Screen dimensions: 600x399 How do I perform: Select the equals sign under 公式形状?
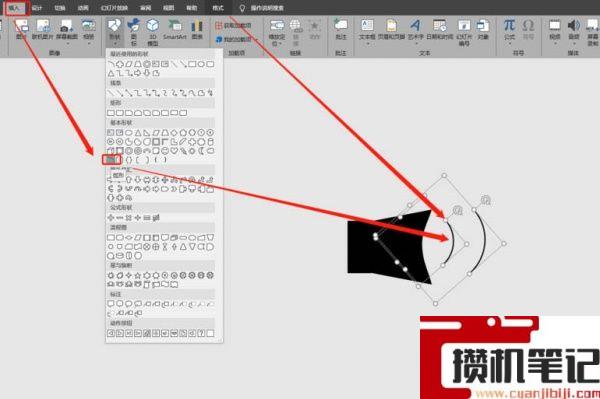147,218
